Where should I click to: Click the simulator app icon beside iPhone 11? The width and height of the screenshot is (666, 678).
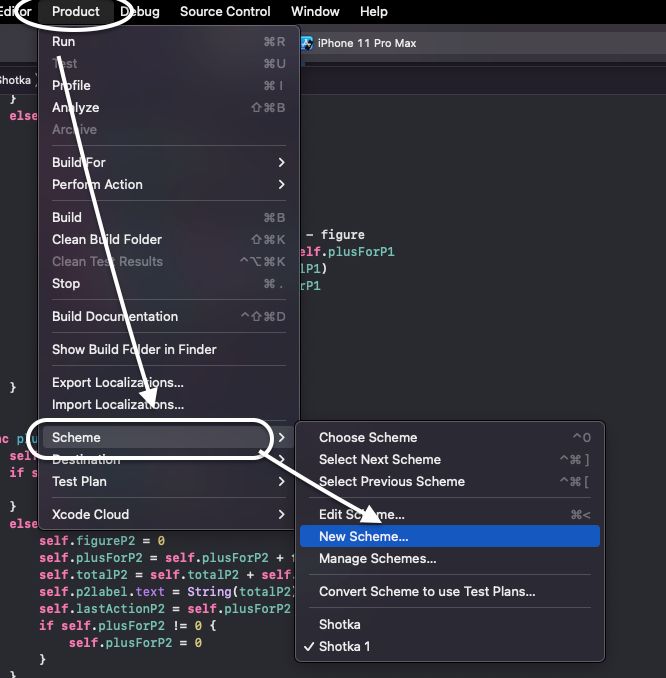[307, 43]
